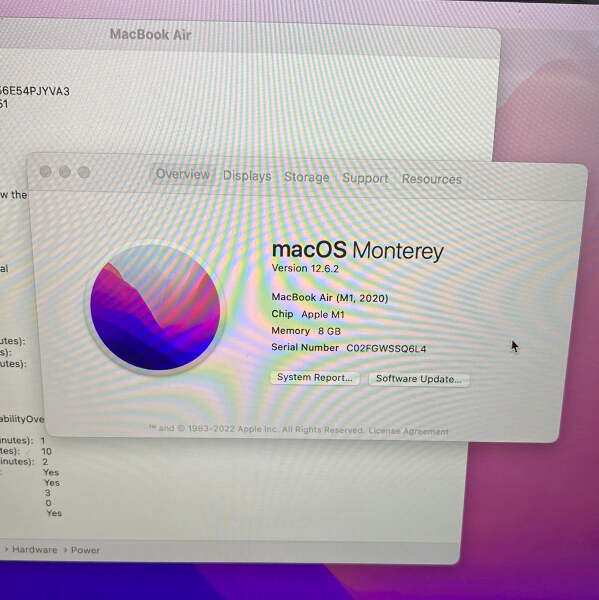Select serial number C02FGWSSQ6L4
This screenshot has width=599, height=600.
pos(386,348)
